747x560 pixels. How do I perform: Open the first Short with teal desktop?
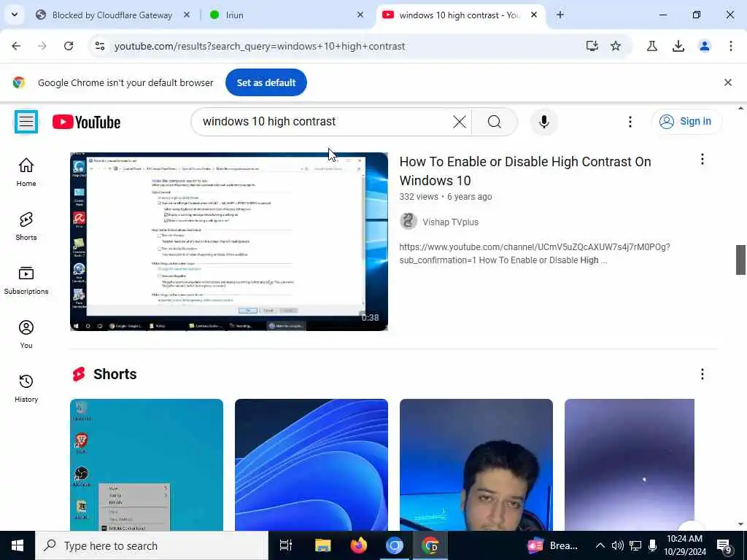146,464
